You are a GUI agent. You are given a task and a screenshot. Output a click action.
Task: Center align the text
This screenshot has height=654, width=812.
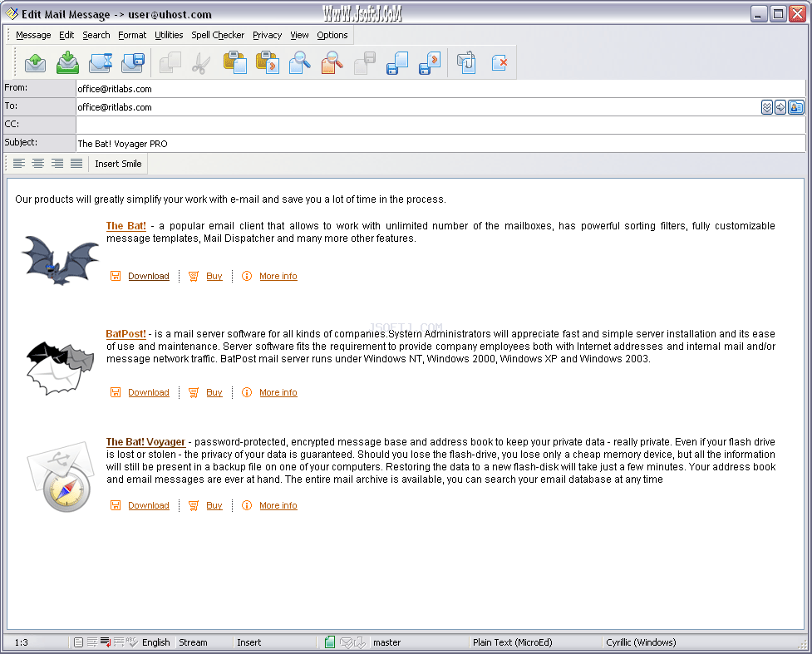pyautogui.click(x=37, y=164)
